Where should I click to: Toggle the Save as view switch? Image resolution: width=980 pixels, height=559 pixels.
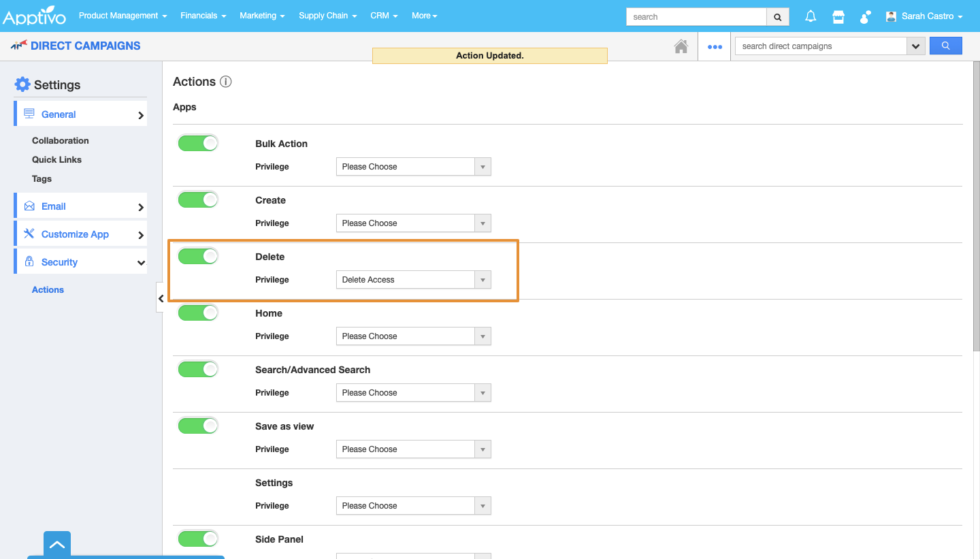[x=198, y=426]
